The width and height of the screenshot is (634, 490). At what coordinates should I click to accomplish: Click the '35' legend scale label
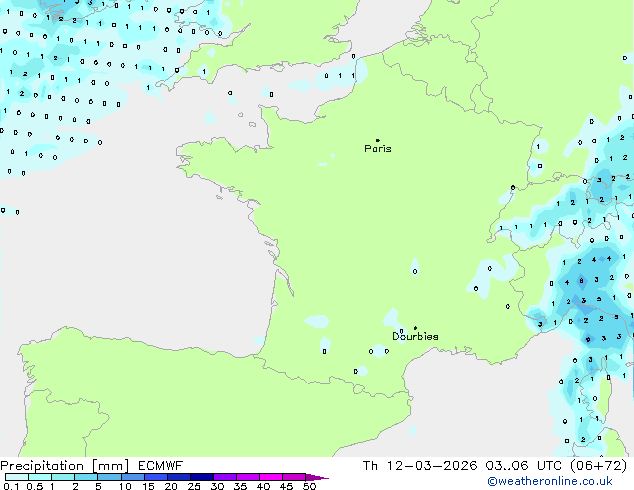(x=240, y=486)
